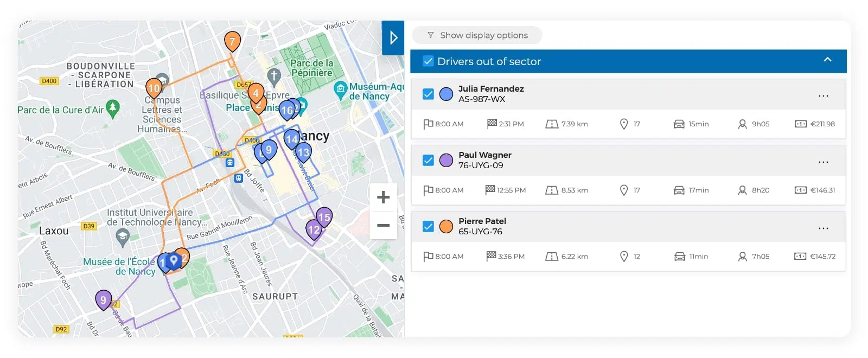Click Pierre Patel finish flag icon
The width and height of the screenshot is (868, 358).
point(492,256)
